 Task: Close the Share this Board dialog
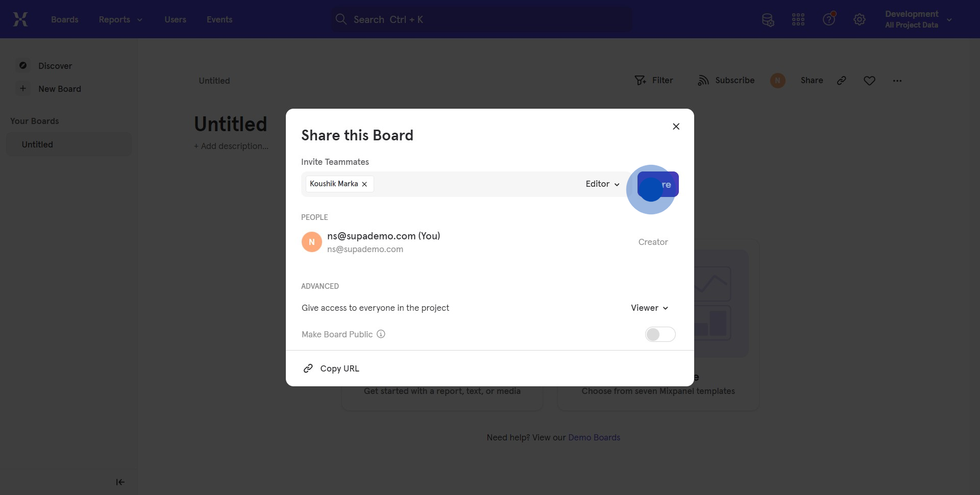676,127
